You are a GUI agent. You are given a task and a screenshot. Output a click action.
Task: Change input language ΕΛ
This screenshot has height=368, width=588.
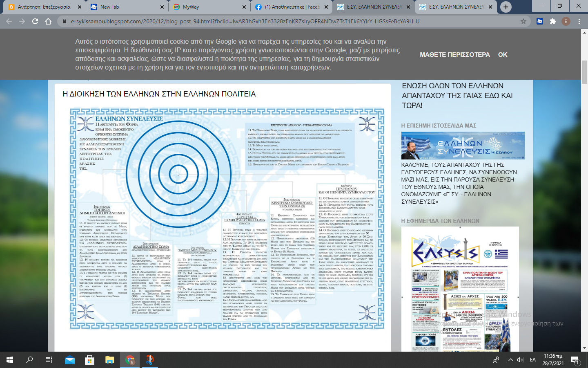[x=533, y=360]
